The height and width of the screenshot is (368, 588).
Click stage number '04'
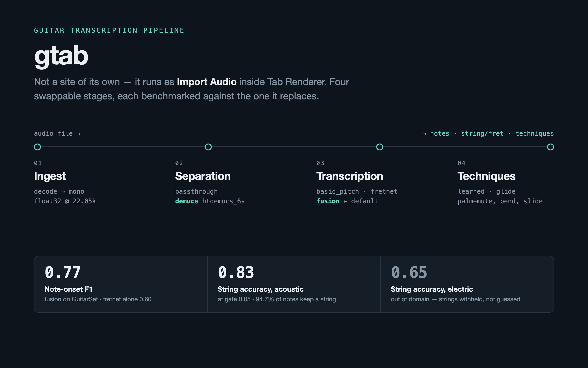[461, 163]
